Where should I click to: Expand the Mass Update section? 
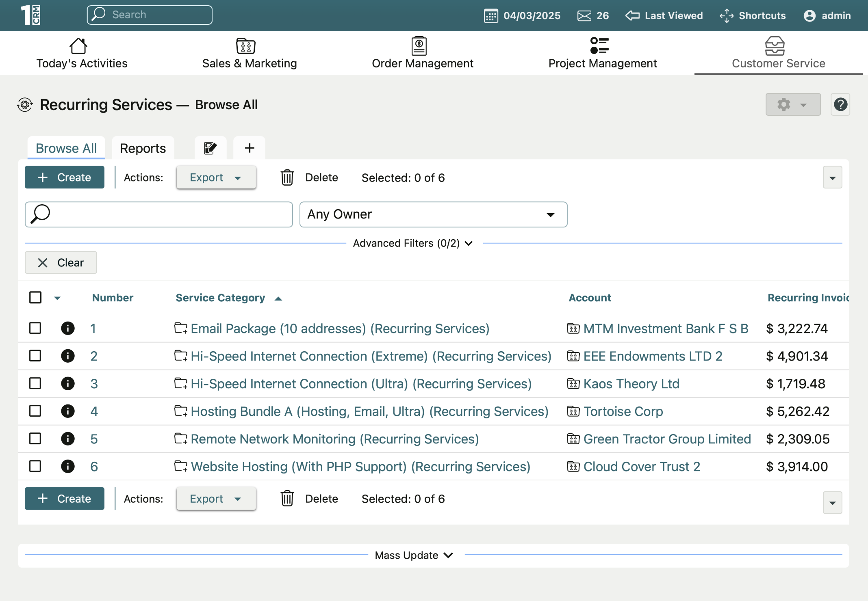414,555
